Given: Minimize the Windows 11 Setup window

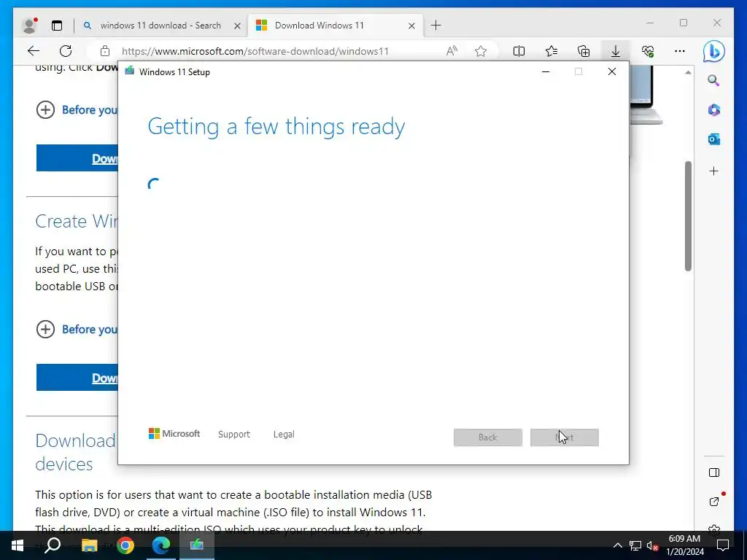Looking at the screenshot, I should [x=546, y=72].
